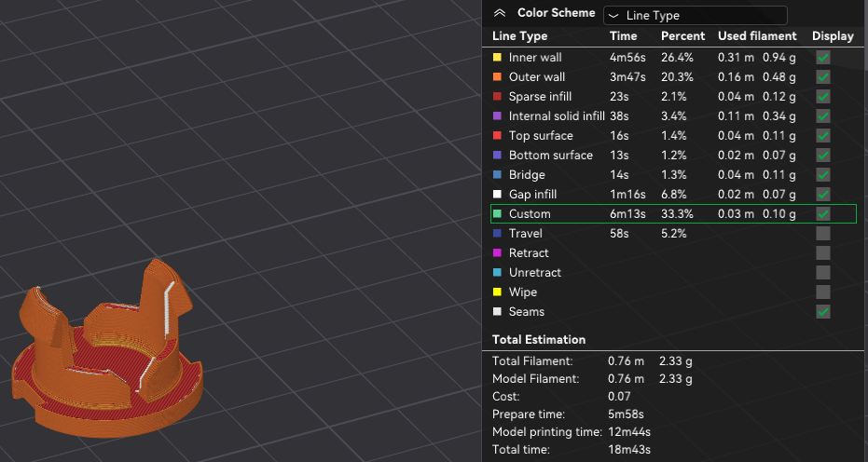Click the Display column header
The image size is (868, 462).
(833, 36)
